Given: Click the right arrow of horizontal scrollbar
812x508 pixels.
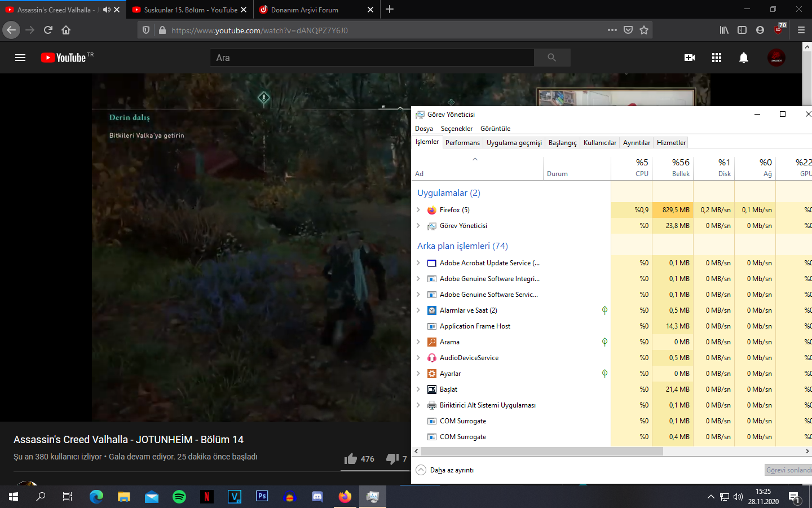Looking at the screenshot, I should (807, 451).
